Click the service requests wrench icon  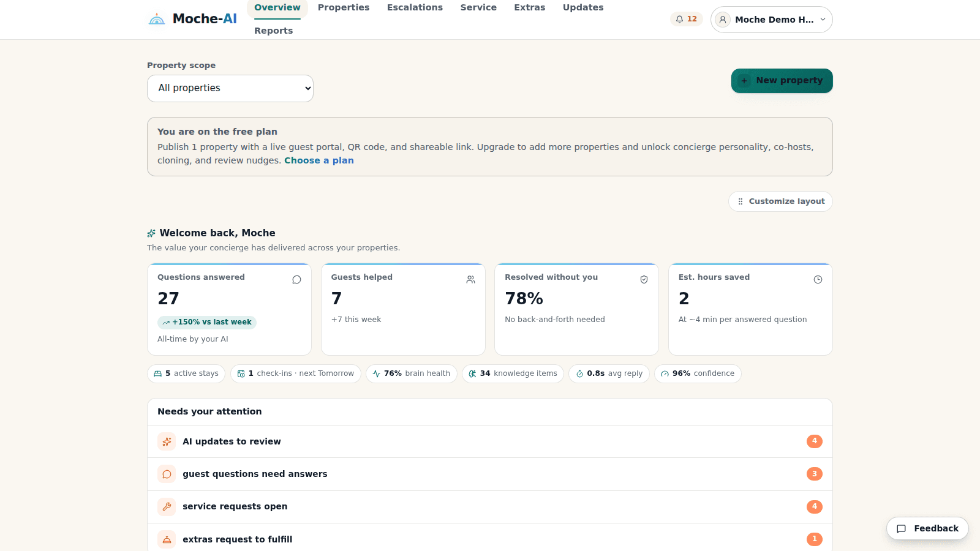(167, 506)
